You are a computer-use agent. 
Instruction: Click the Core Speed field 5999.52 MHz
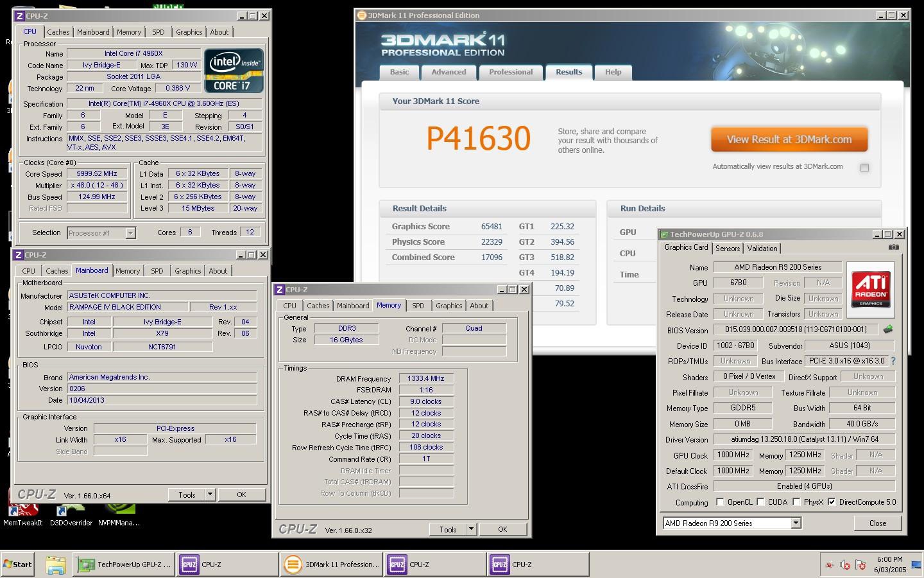97,173
